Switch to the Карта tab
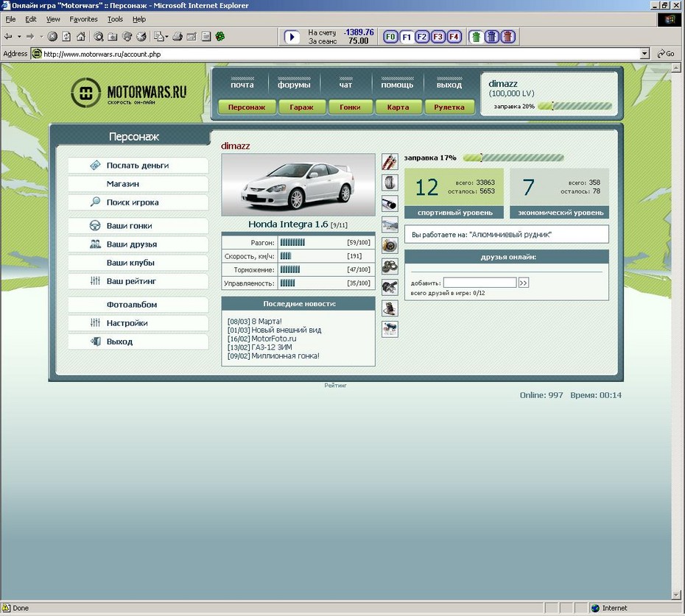The width and height of the screenshot is (685, 616). (x=398, y=107)
